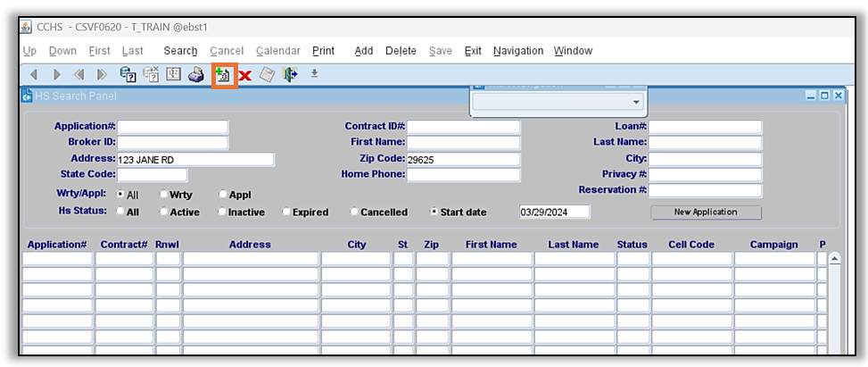Choose the Expired status radio button
Screen dimensions: 868x367
(285, 213)
